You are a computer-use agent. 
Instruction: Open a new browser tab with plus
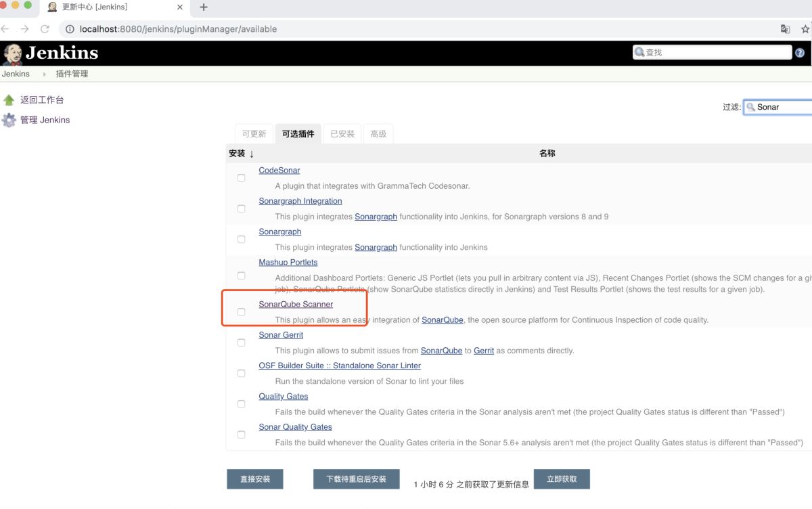coord(204,7)
